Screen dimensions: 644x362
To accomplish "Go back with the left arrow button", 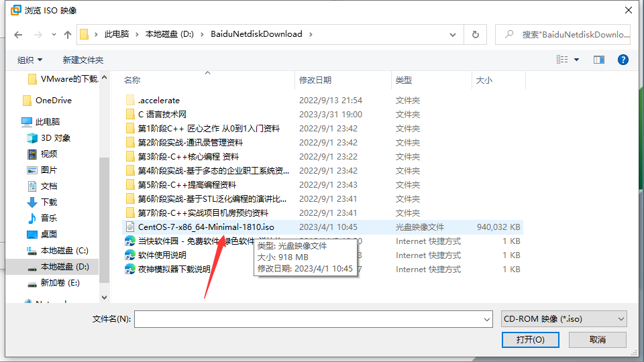I will click(18, 35).
